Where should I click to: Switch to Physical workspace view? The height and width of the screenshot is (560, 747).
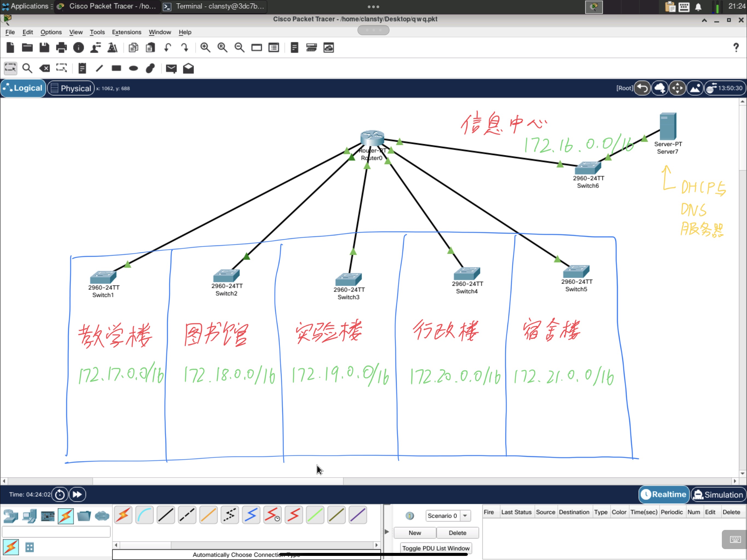[71, 88]
